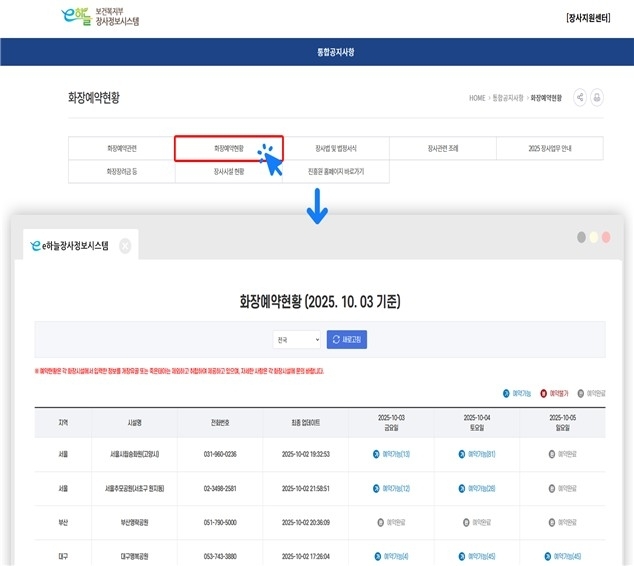634x566 pixels.
Task: Click HOME in the breadcrumb
Action: pyautogui.click(x=477, y=98)
